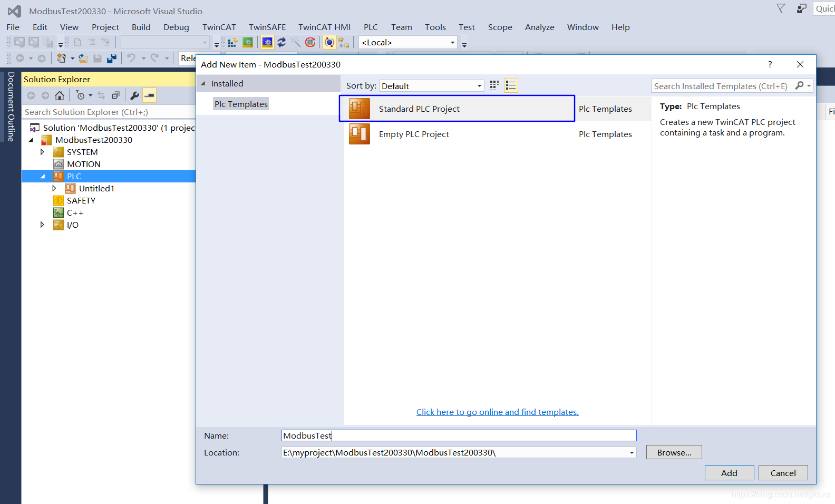The image size is (835, 504).
Task: Click the TwinCAT Restart Run Mode green icon
Action: pos(248,42)
